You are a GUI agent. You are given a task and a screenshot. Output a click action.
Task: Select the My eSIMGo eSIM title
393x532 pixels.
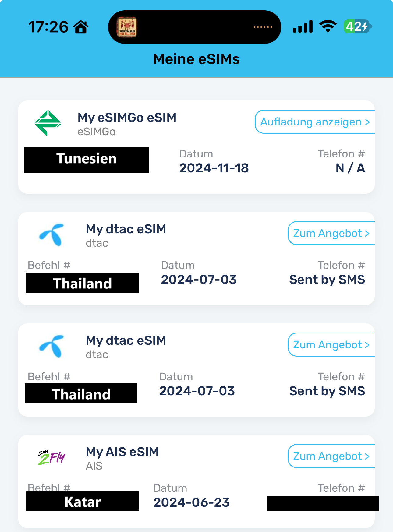127,118
